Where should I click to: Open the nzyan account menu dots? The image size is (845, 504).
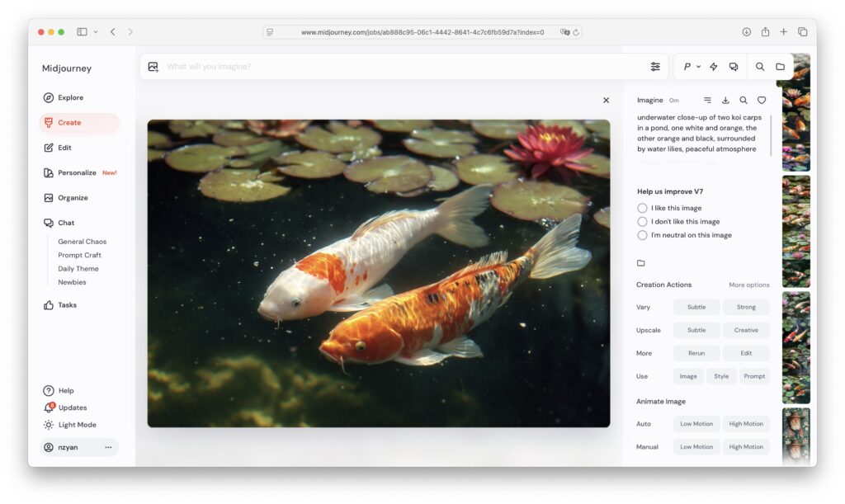point(108,447)
